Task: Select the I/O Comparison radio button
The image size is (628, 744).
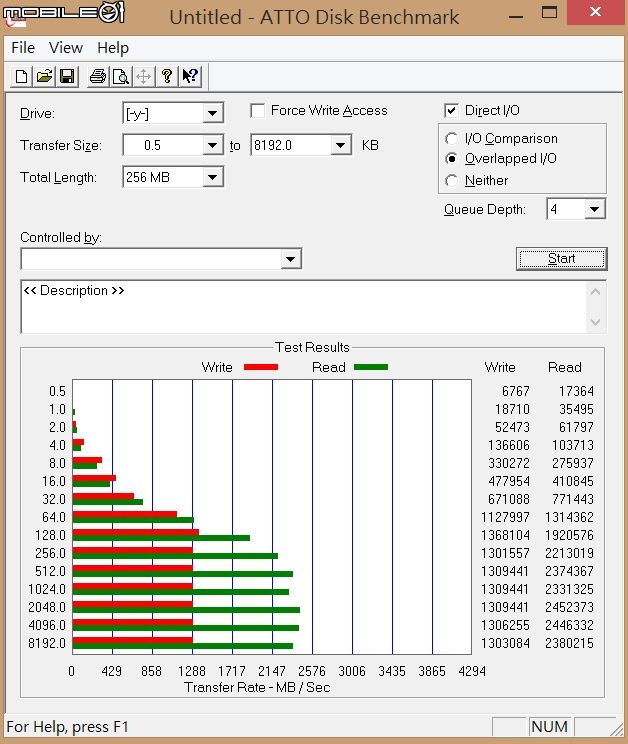Action: (452, 139)
